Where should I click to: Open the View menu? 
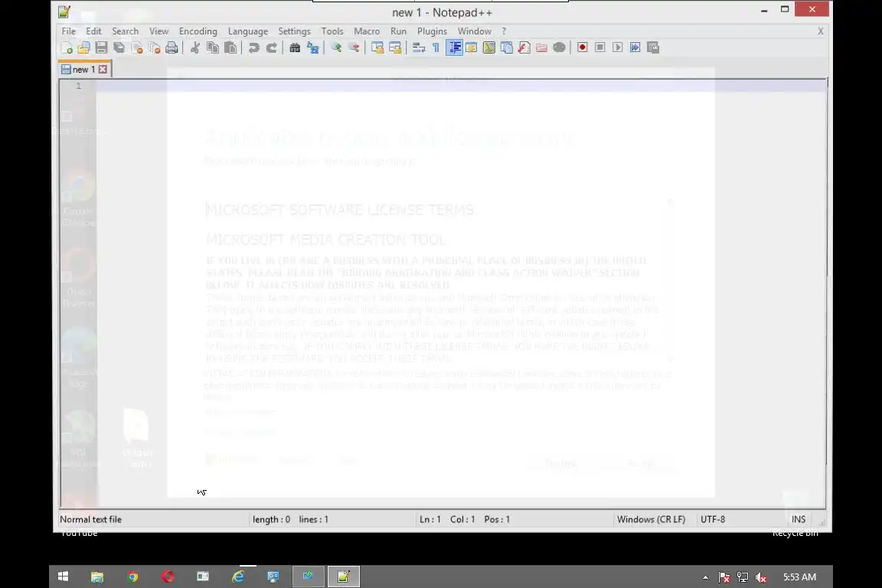click(x=158, y=31)
